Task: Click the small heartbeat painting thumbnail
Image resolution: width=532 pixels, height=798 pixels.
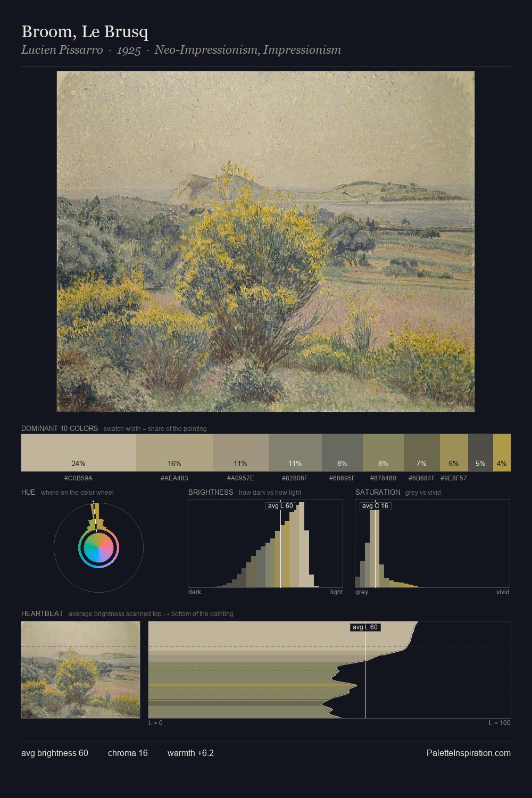Action: click(80, 670)
